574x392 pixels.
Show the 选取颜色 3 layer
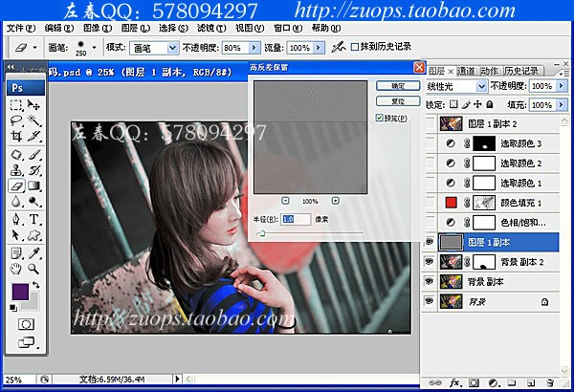(430, 143)
